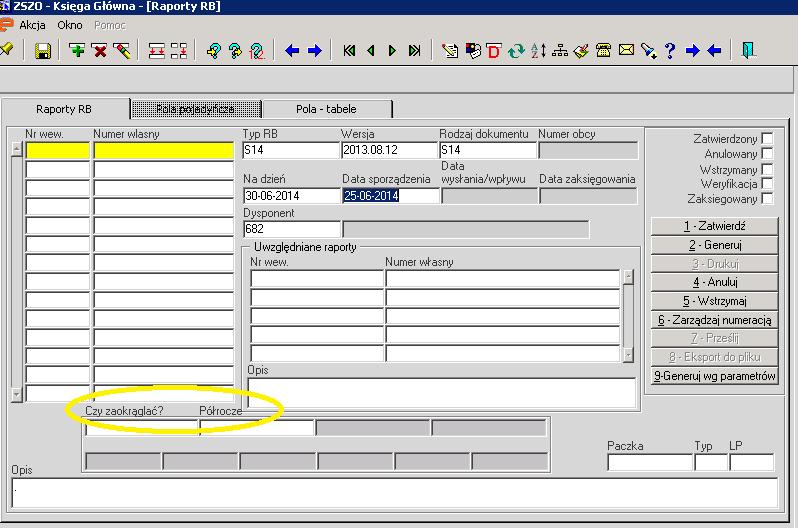The image size is (798, 528).
Task: Click the count query hits icon with 12
Action: [258, 50]
